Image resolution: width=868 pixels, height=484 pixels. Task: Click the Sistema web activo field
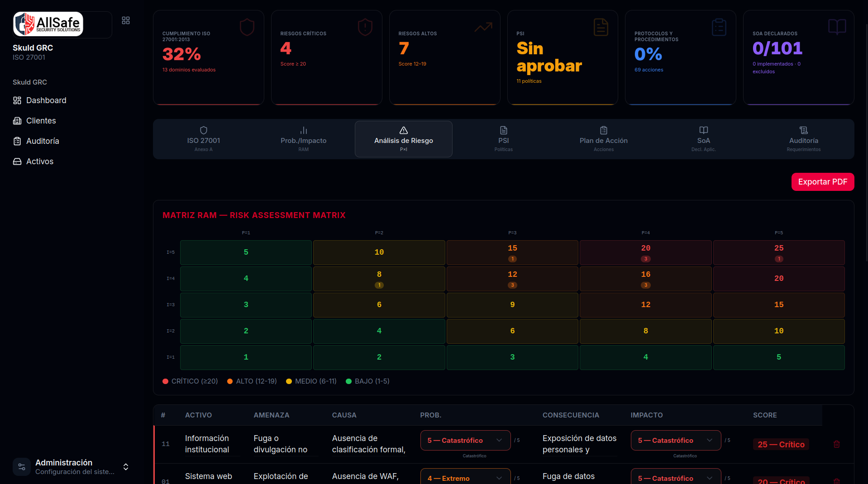click(x=213, y=477)
